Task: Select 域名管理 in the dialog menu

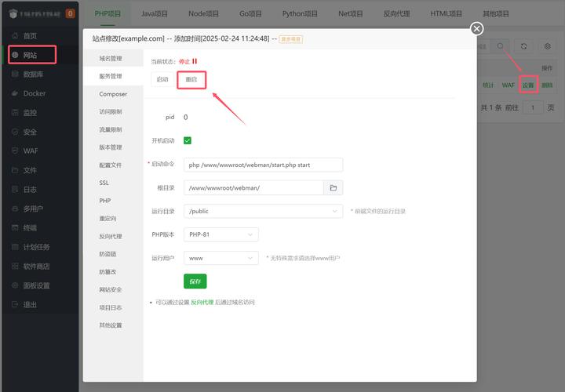Action: click(x=111, y=58)
